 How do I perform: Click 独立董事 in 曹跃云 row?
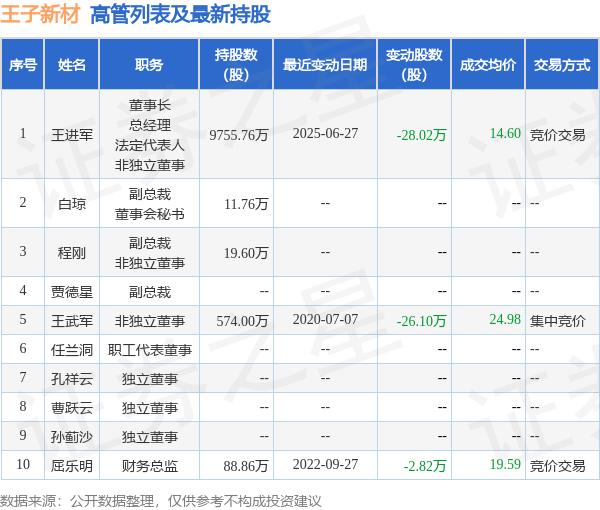pyautogui.click(x=150, y=408)
